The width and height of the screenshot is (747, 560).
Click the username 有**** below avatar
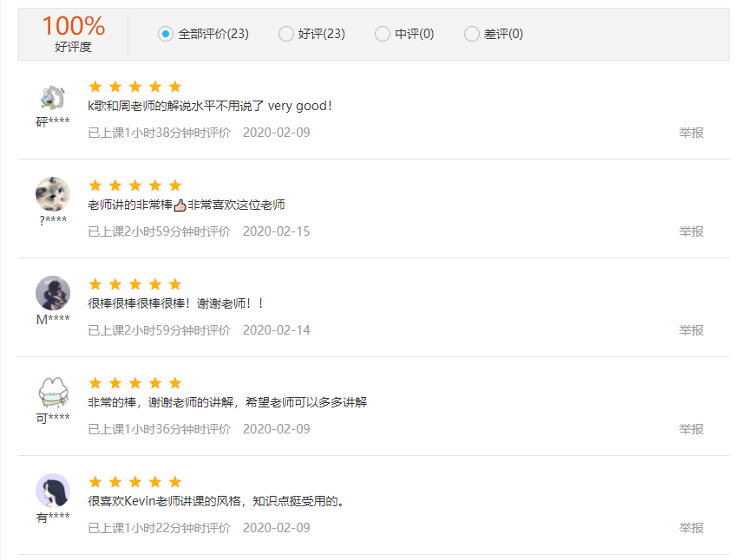pos(53,518)
